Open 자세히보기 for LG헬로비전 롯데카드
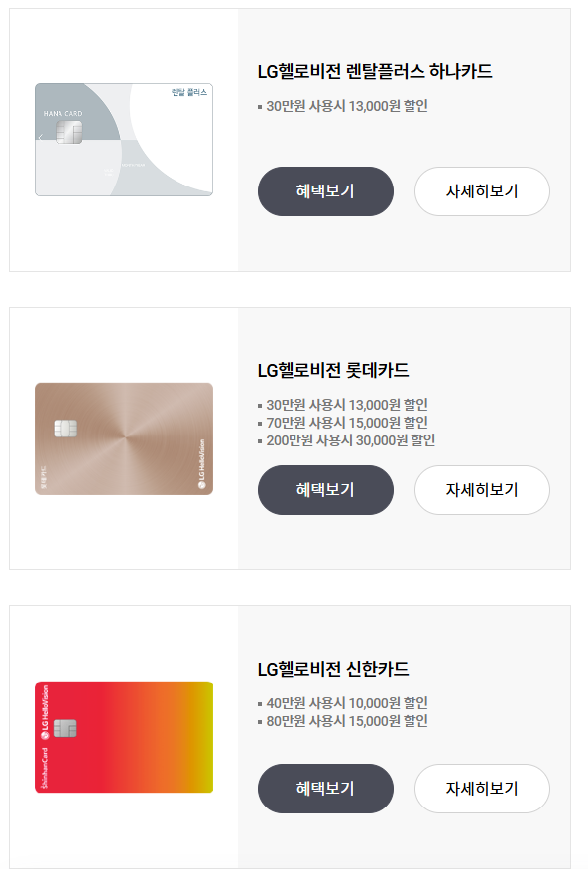The width and height of the screenshot is (588, 869). (482, 490)
